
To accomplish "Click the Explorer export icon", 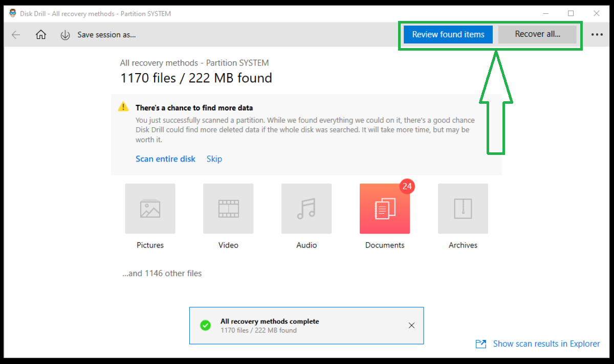I will tap(481, 344).
